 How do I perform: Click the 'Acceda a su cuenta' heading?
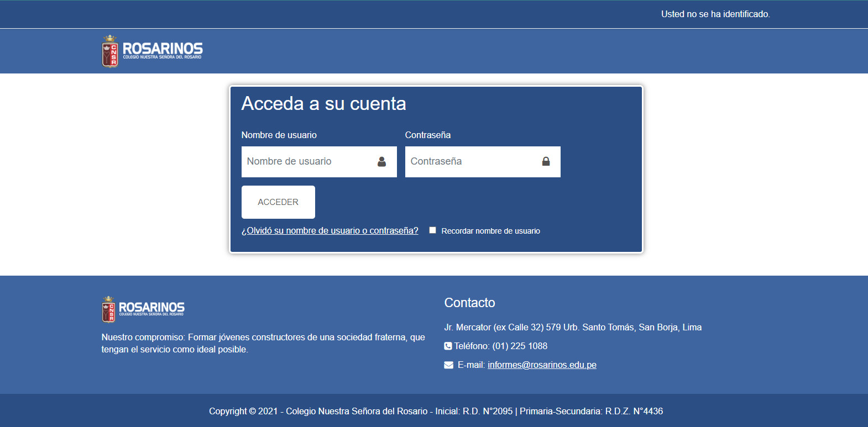tap(323, 104)
